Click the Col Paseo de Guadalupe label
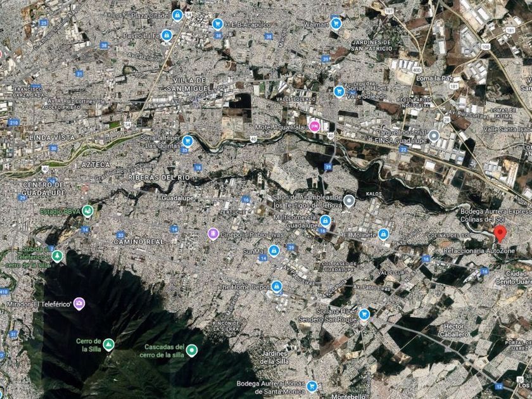This screenshot has height=399, width=532. click(x=339, y=267)
